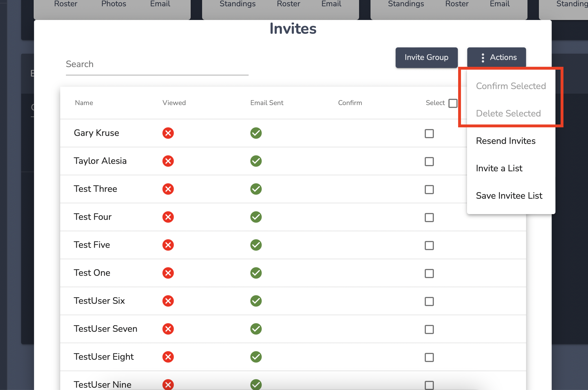Click the green email sent check for Test Three
588x390 pixels.
point(256,189)
